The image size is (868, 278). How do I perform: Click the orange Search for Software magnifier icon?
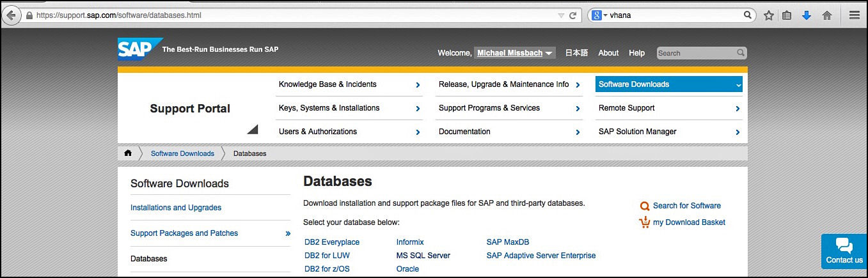tap(645, 206)
